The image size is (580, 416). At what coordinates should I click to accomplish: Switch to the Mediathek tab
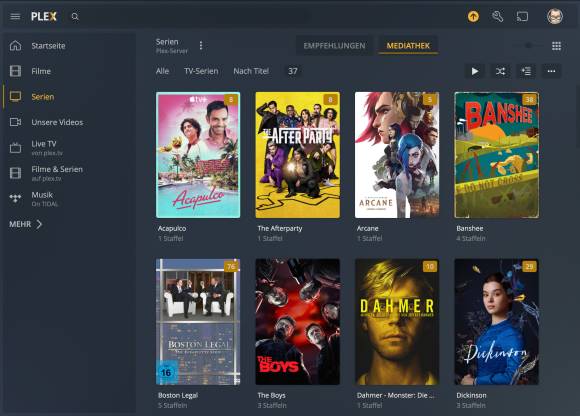[x=408, y=46]
